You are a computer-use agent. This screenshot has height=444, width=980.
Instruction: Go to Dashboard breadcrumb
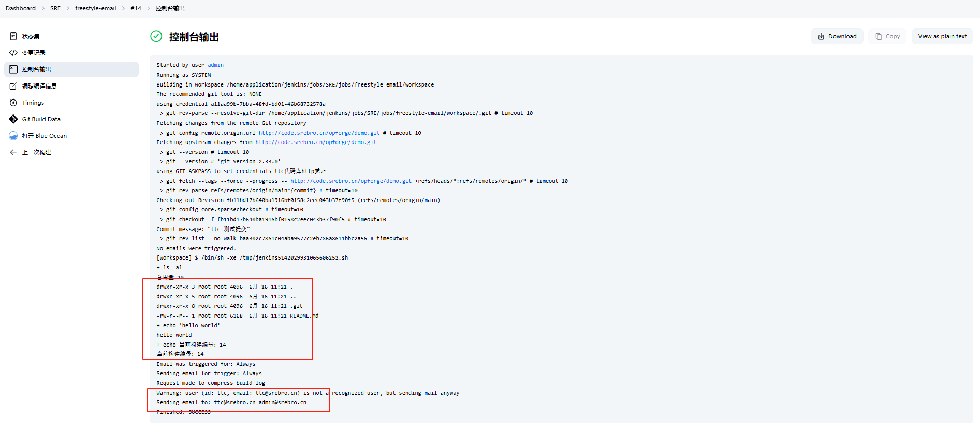(21, 8)
